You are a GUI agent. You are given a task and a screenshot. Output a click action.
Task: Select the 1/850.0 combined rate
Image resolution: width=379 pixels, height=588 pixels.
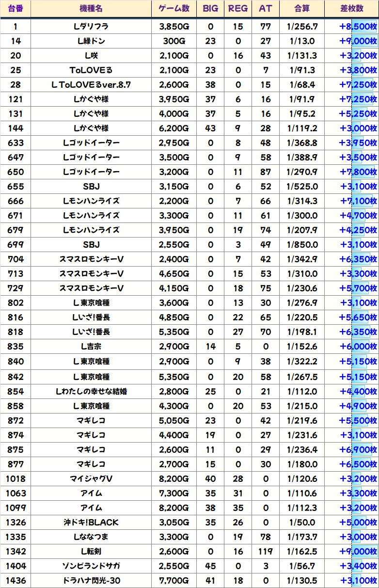[x=302, y=245]
